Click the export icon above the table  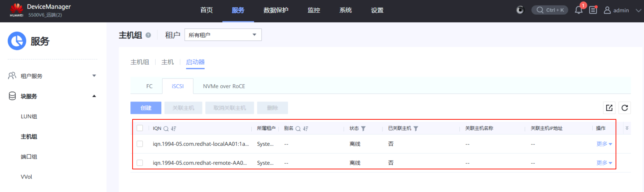[x=609, y=108]
